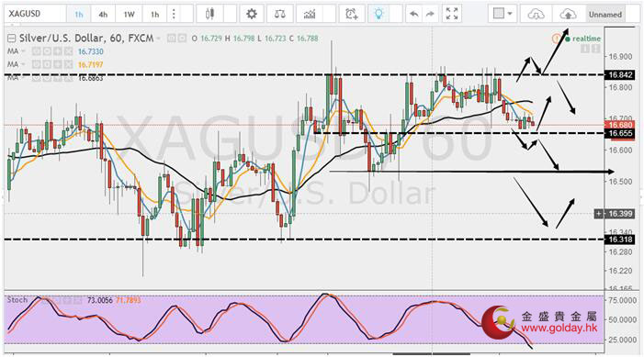This screenshot has height=357, width=644.
Task: Select the 4h timeframe tab
Action: click(103, 15)
